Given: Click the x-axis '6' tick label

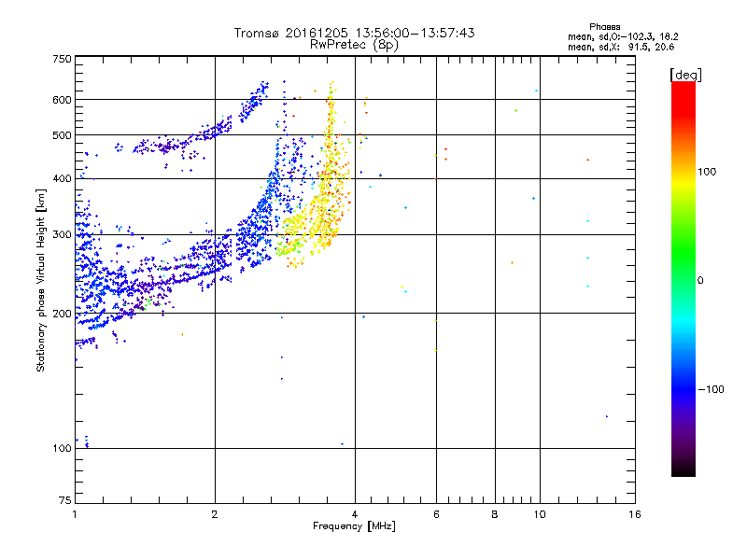Looking at the screenshot, I should (x=436, y=514).
